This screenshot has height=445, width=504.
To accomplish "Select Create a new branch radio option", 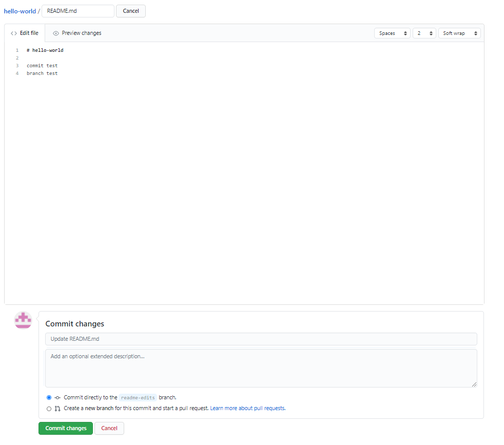I will (x=49, y=409).
